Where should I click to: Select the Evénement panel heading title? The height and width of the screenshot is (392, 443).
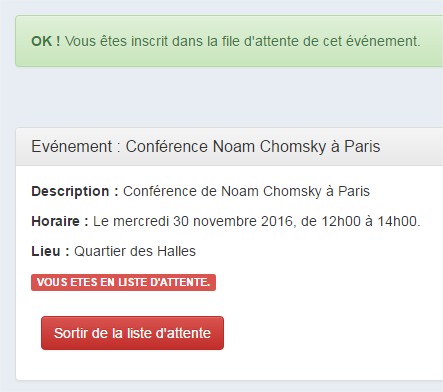click(x=206, y=146)
